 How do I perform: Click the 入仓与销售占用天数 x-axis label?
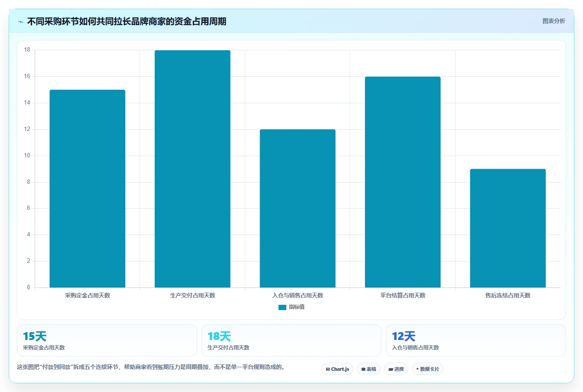298,295
